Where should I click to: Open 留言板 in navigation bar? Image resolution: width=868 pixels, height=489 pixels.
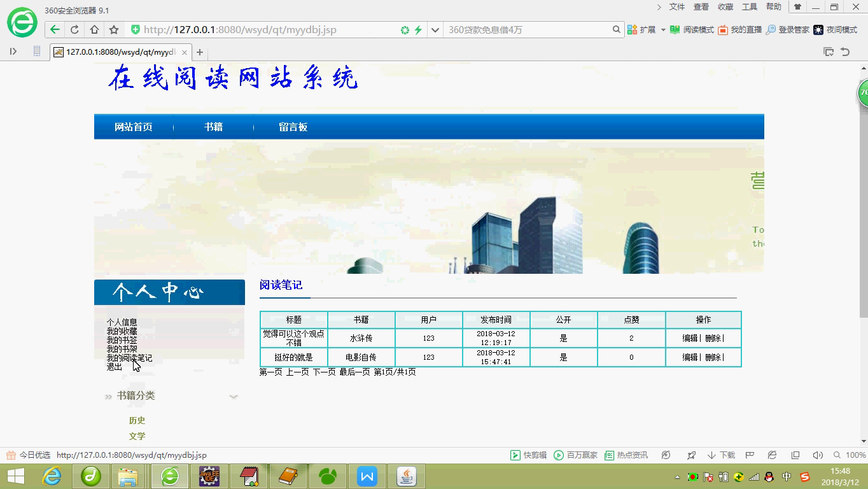(293, 127)
